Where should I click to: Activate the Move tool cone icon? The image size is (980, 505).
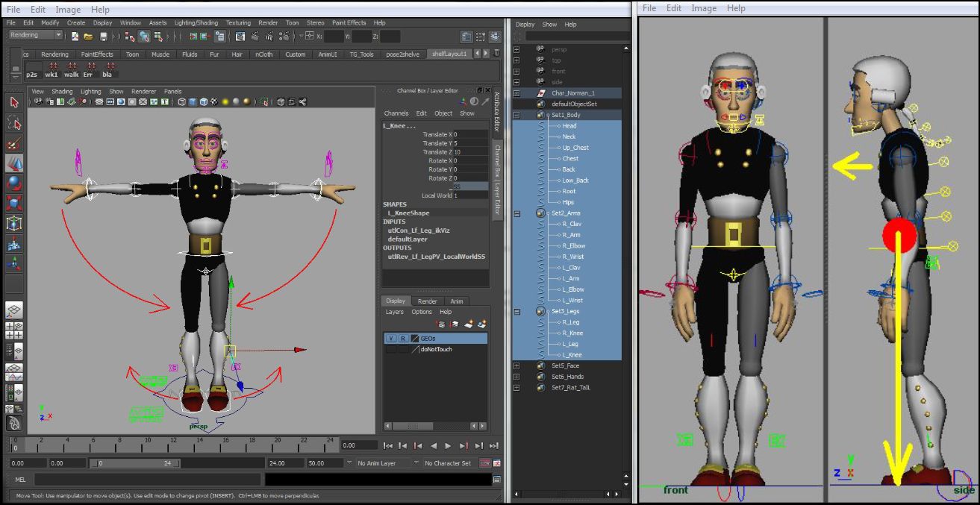pos(14,163)
